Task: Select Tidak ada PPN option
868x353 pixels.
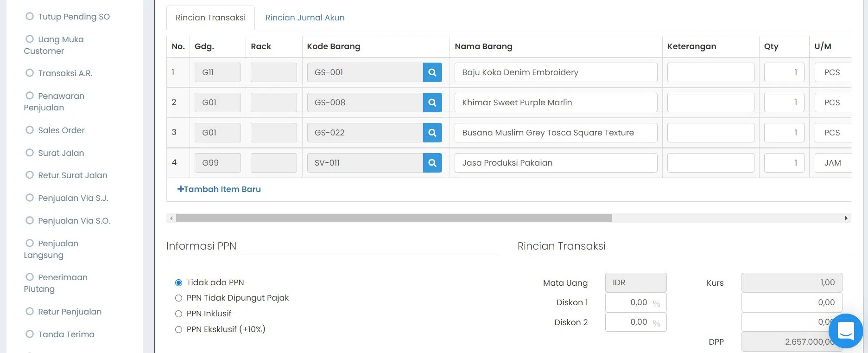Action: click(178, 282)
